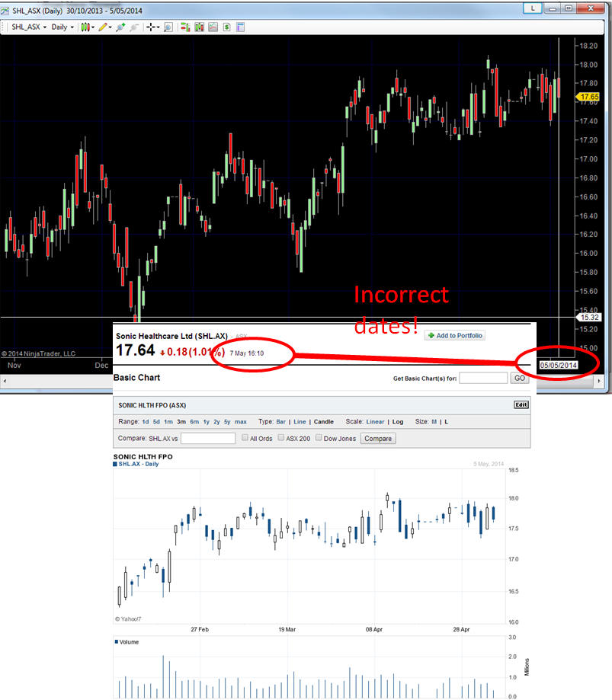
Task: Click the Compare symbol input field
Action: (208, 439)
